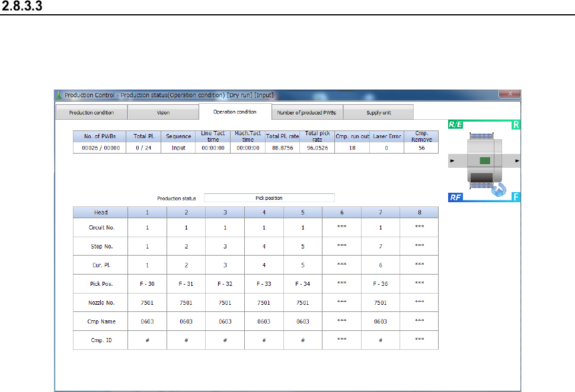
Task: Click the Cmp. Remove header
Action: pos(421,136)
